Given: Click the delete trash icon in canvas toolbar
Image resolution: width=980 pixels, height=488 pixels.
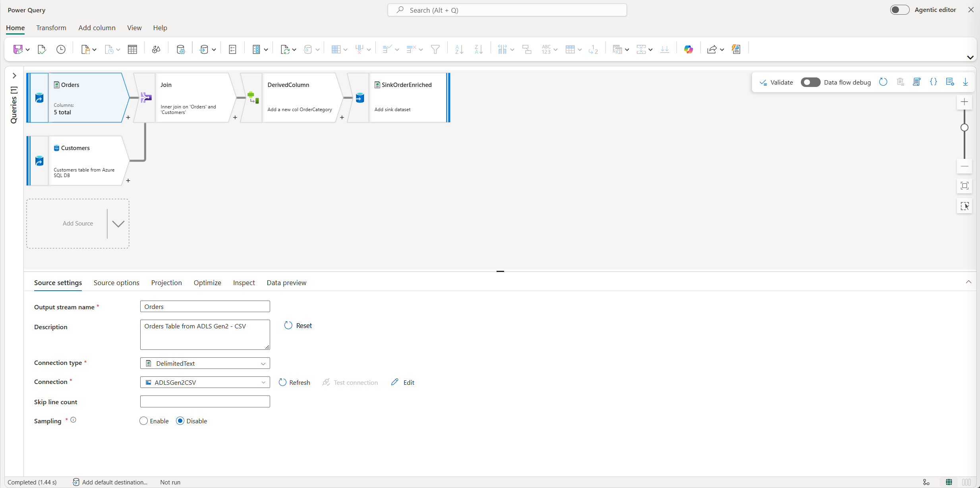Looking at the screenshot, I should pos(901,82).
